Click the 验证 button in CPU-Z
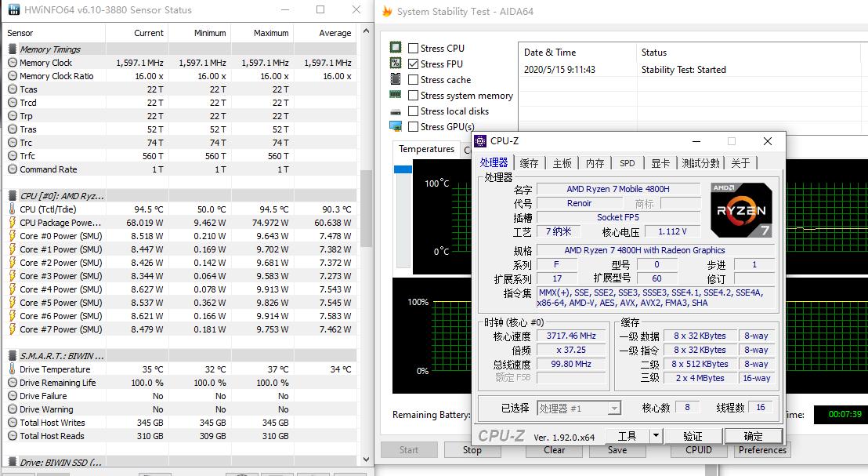 pyautogui.click(x=695, y=435)
